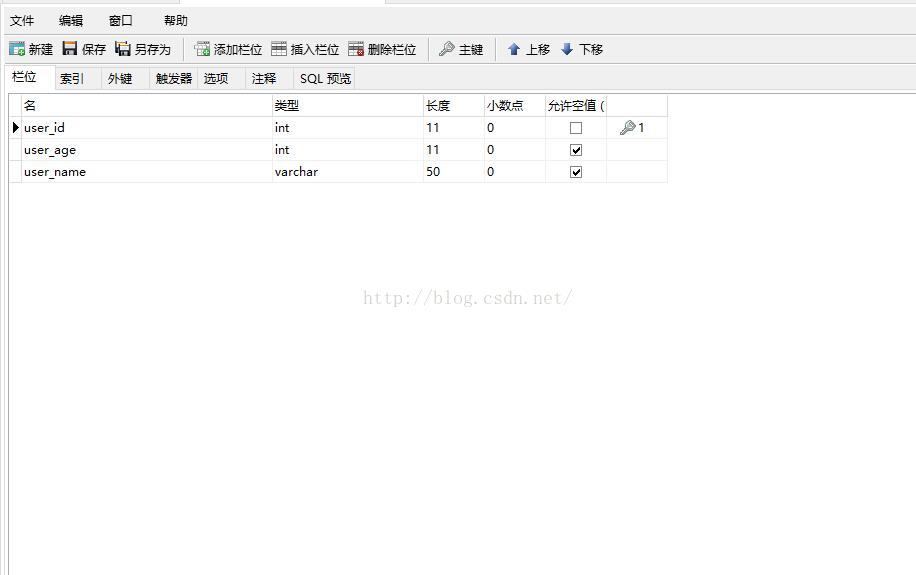The height and width of the screenshot is (575, 916).
Task: Switch to the 注释 tab
Action: pyautogui.click(x=269, y=78)
